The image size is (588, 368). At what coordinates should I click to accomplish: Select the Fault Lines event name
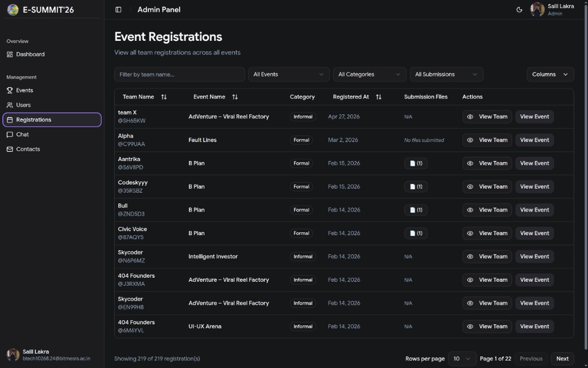point(203,140)
